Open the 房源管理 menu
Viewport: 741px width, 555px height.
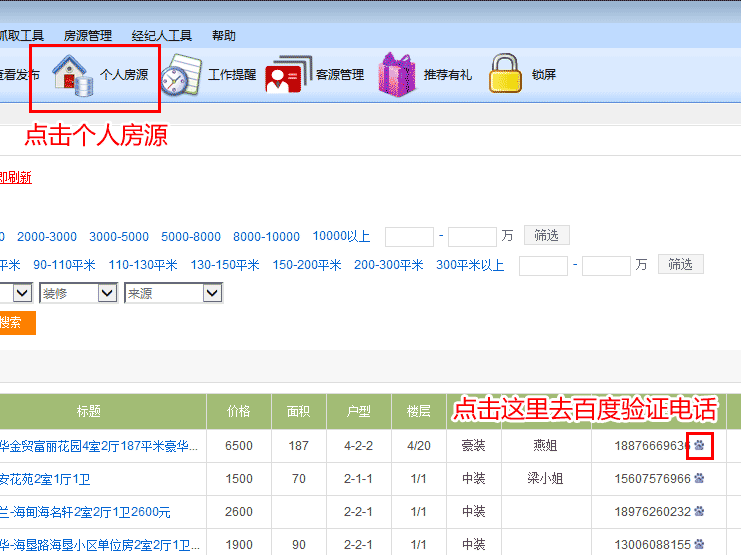[88, 36]
